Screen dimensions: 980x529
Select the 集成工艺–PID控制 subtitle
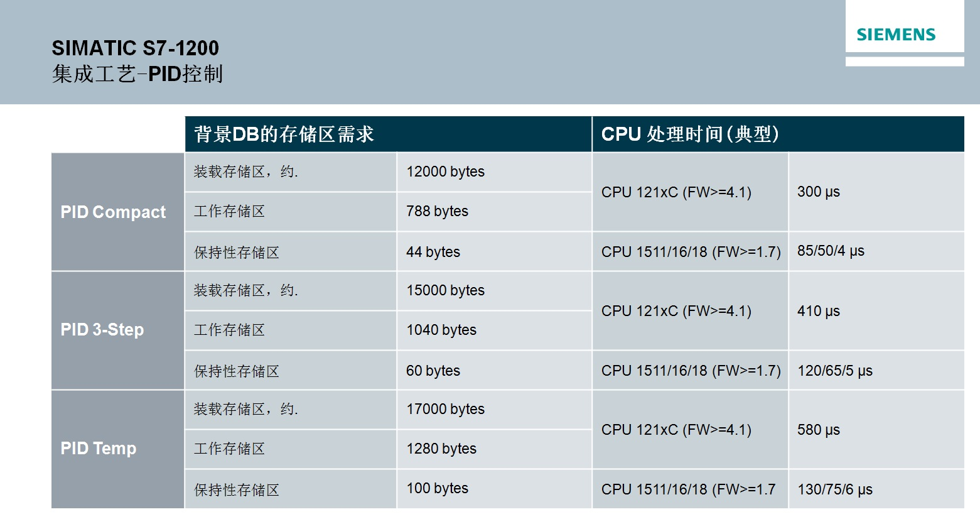pos(137,74)
